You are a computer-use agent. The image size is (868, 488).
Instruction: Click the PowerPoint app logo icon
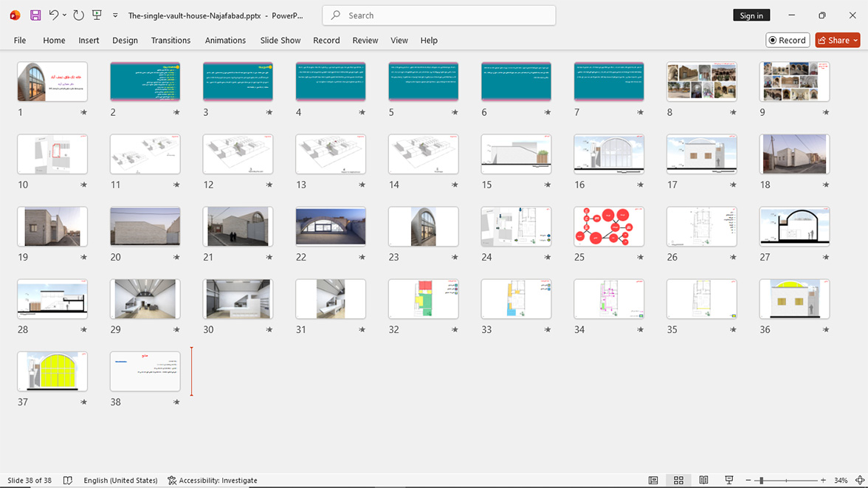point(15,16)
